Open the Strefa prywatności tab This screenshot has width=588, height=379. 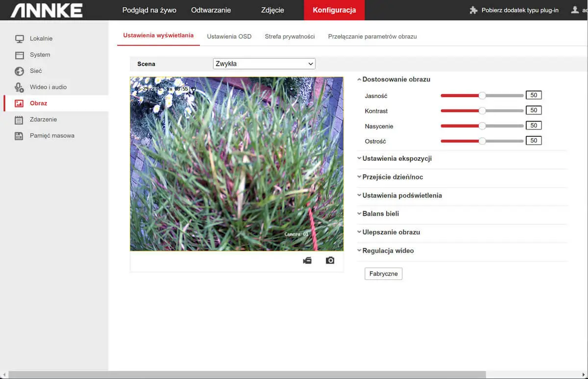click(290, 36)
